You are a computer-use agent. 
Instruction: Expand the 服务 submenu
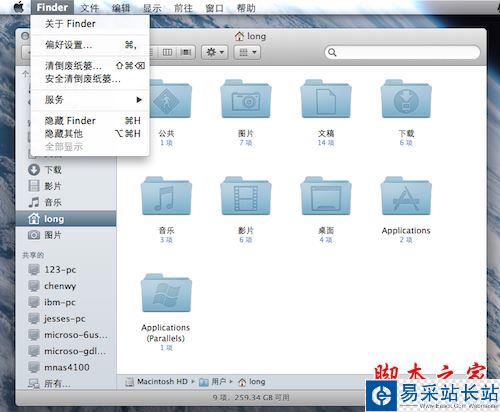pyautogui.click(x=90, y=99)
